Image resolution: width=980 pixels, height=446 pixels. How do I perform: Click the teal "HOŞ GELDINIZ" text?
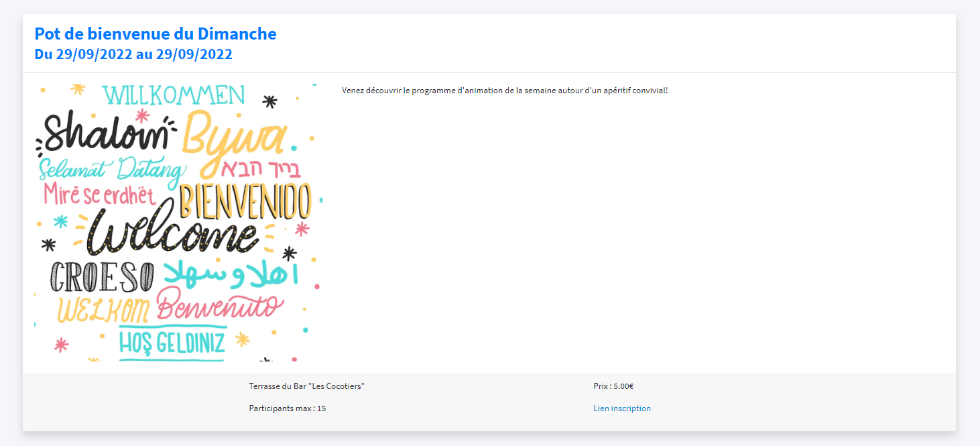tap(172, 342)
